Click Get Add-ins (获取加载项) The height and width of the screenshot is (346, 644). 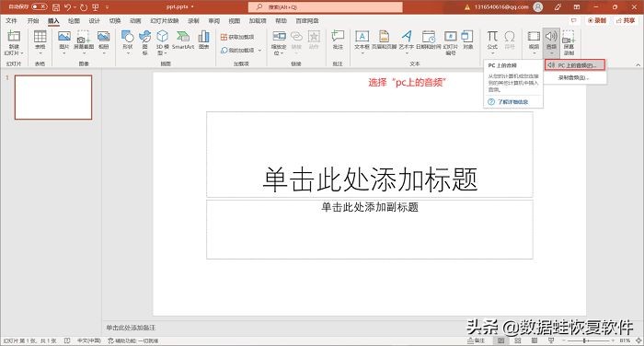(x=237, y=37)
